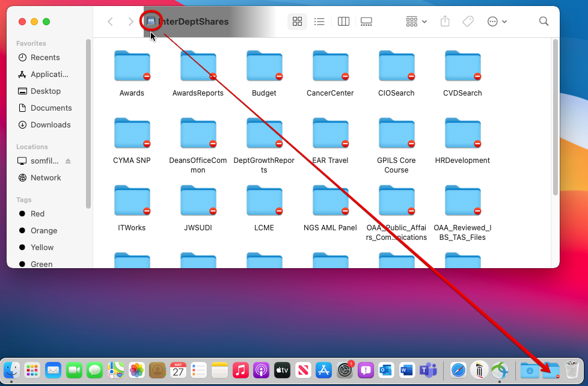Click the file list vertical scrollbar
588x386 pixels.
click(x=555, y=117)
